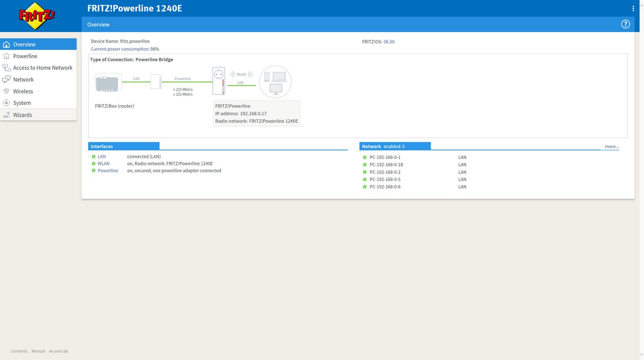Click the Network monitor icon in sidebar

(7, 79)
